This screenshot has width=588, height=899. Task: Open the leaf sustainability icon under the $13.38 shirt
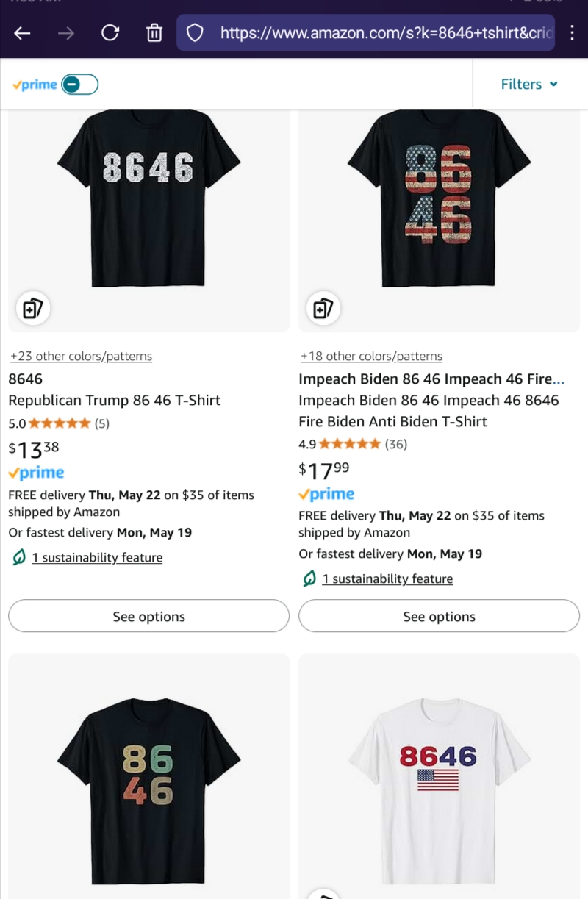19,558
